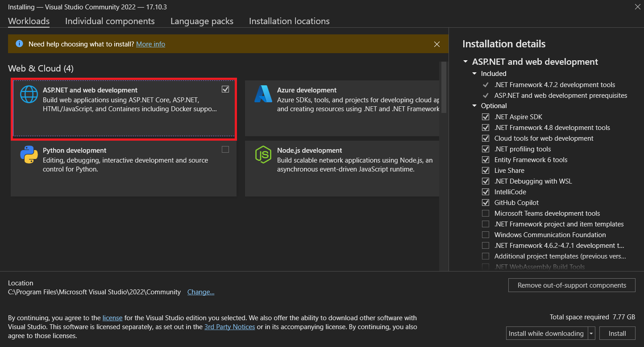Click the Install button
The width and height of the screenshot is (644, 347).
click(618, 334)
